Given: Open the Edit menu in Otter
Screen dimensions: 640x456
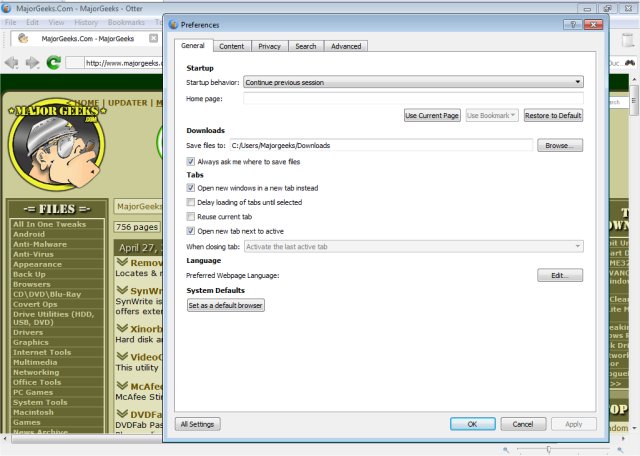Looking at the screenshot, I should 32,22.
